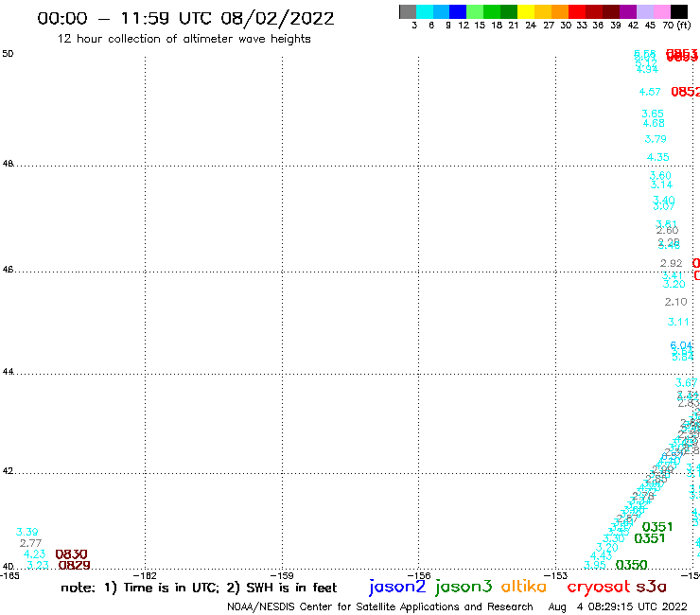The width and height of the screenshot is (700, 615).
Task: Click the orange 'altika' satellite label
Action: click(x=523, y=586)
